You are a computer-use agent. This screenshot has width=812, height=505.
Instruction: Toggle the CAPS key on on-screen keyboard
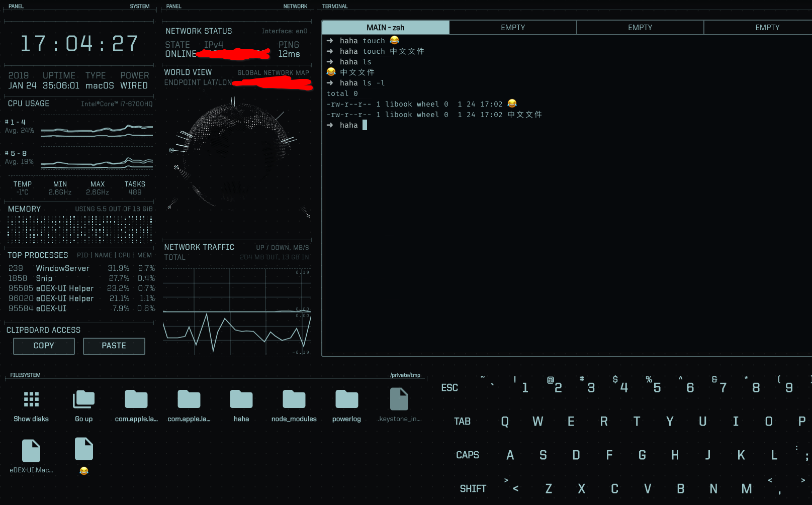[468, 455]
